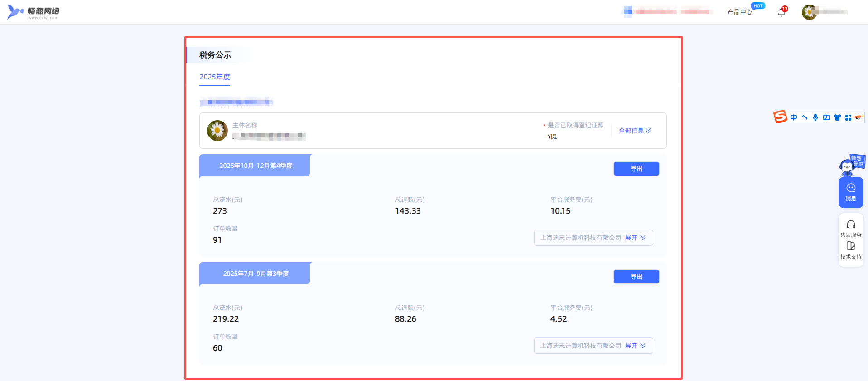Click the Sogou input microphone icon
This screenshot has height=381, width=868.
pos(815,117)
